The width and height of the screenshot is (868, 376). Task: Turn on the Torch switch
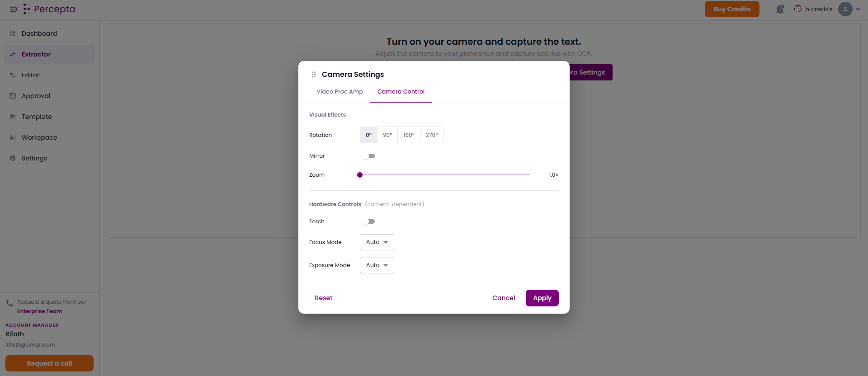[x=368, y=221]
